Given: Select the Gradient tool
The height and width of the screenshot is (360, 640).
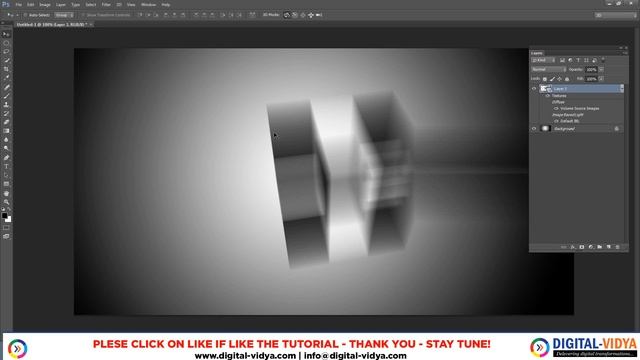Looking at the screenshot, I should pyautogui.click(x=6, y=131).
